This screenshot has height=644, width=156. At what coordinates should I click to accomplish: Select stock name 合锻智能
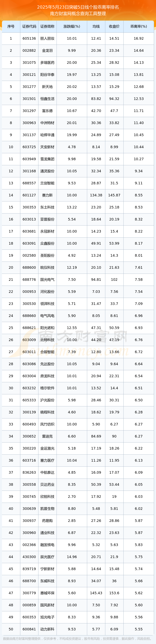(x=47, y=352)
